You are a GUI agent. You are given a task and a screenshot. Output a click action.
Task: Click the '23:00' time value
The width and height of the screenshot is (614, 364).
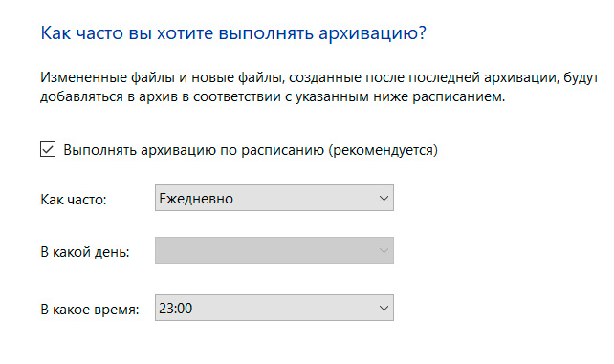(x=175, y=309)
